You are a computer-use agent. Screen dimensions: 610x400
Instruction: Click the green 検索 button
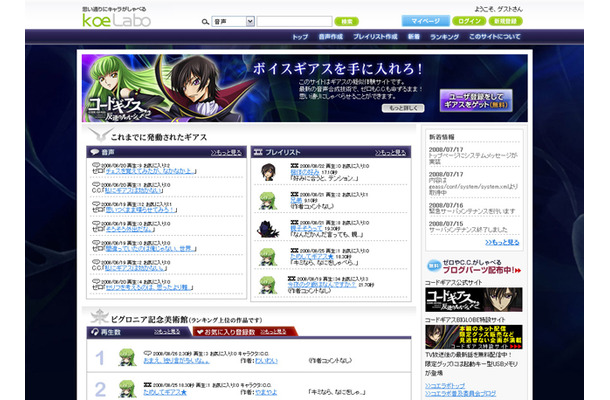point(346,21)
